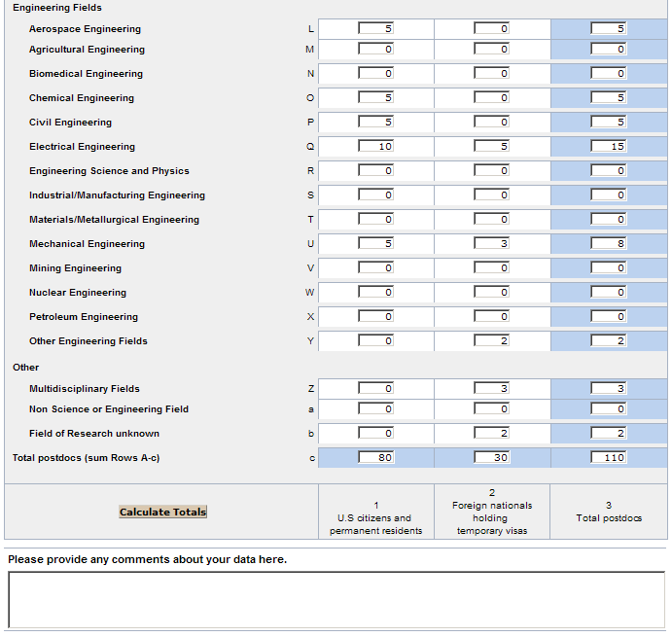Edit Mechanical Engineering foreign nationals field
This screenshot has height=637, width=672.
(x=491, y=243)
